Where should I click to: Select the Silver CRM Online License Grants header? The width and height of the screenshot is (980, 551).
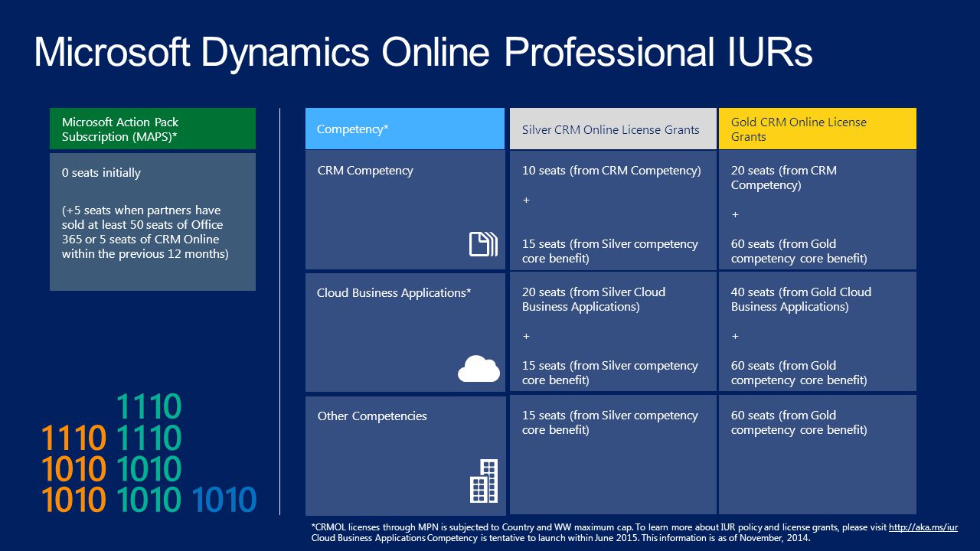613,129
